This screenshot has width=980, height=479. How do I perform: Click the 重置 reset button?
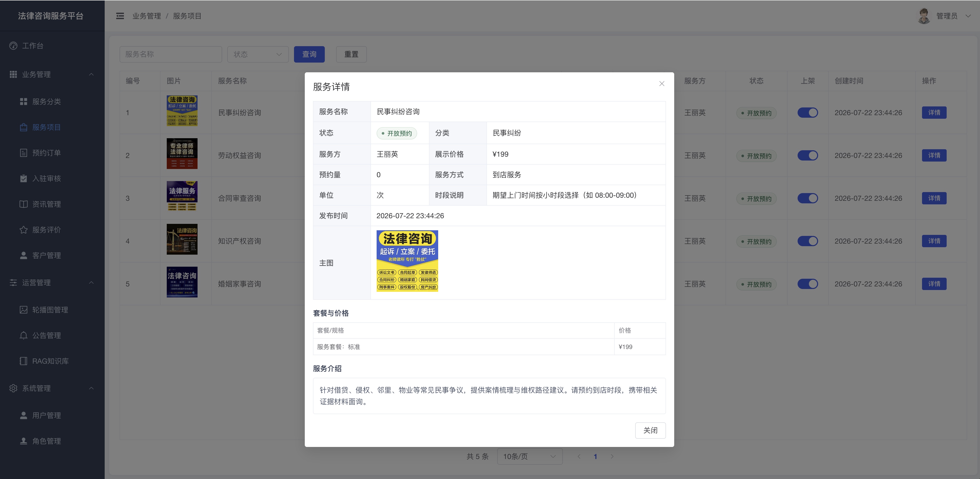pyautogui.click(x=351, y=54)
